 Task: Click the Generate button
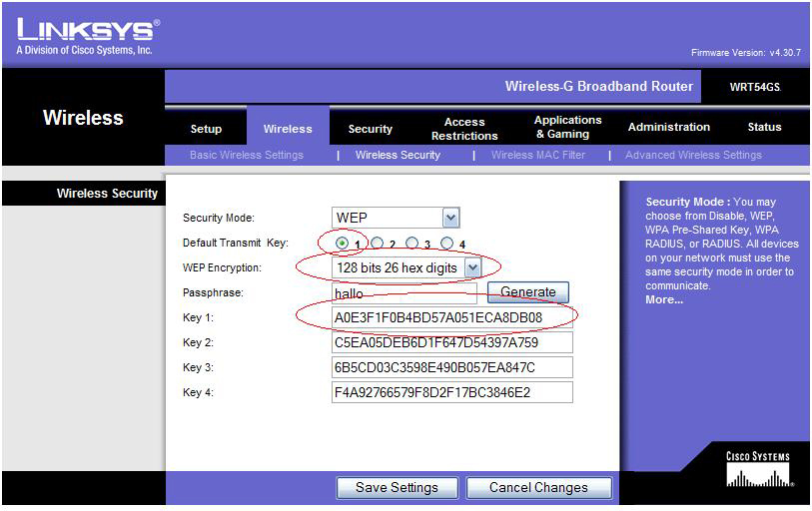pos(527,292)
